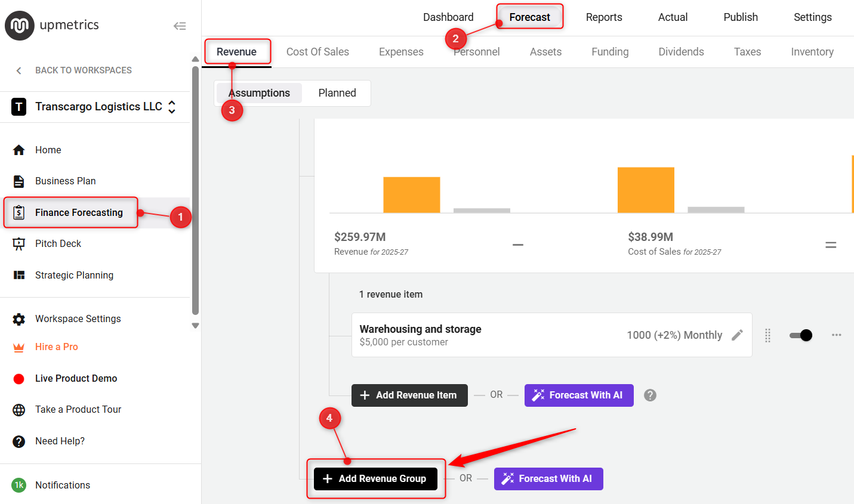Click the Add Revenue Group button
Screen dimensions: 854x504
point(375,479)
